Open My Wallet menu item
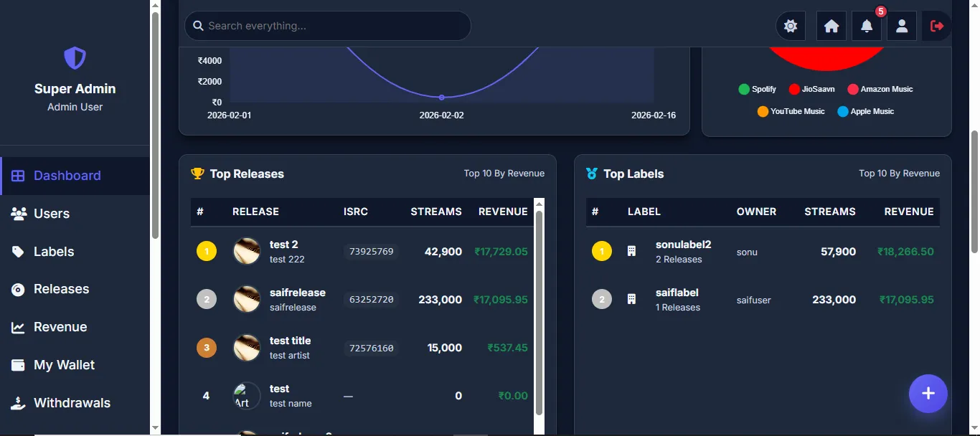The image size is (980, 436). (75, 365)
